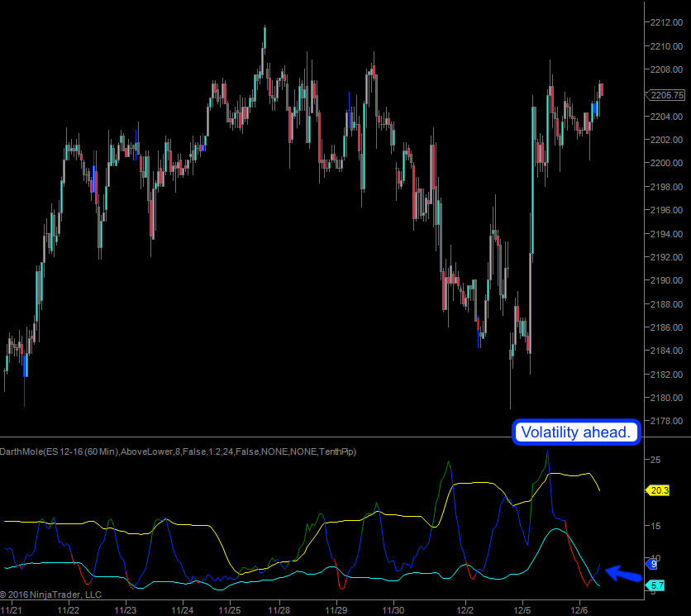Select the cyan 5.7 value marker

click(x=656, y=586)
